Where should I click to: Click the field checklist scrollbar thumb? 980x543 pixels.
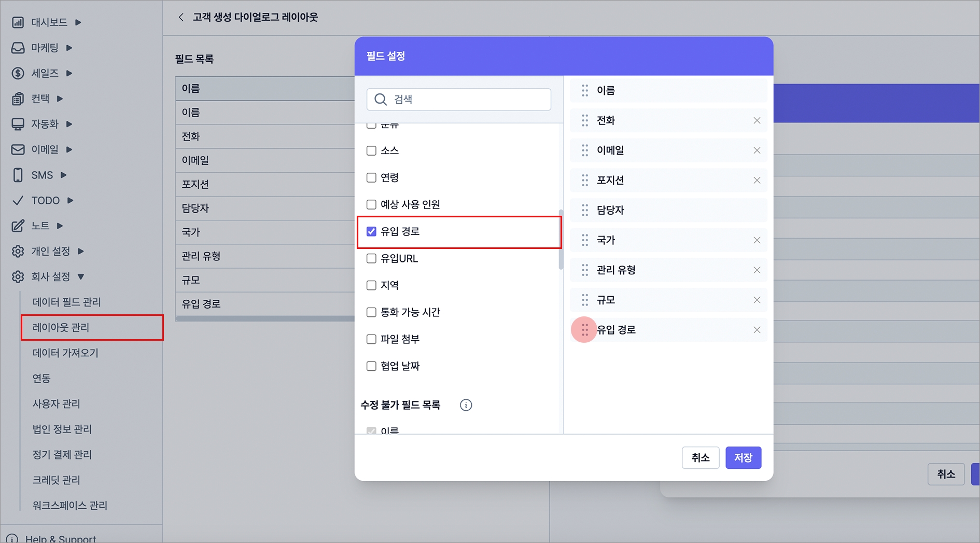click(x=561, y=240)
